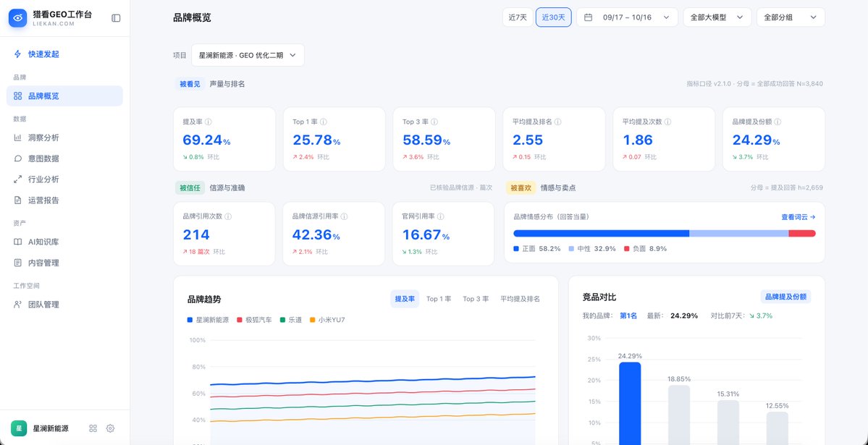Toggle 极狐汽车 series in chart legend
The image size is (868, 445).
pyautogui.click(x=255, y=320)
